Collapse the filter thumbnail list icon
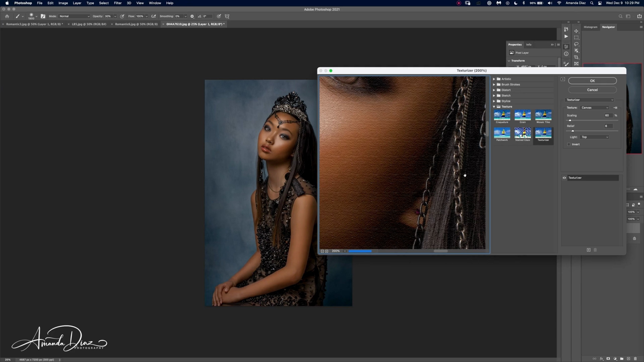The width and height of the screenshot is (644, 362). tap(563, 79)
